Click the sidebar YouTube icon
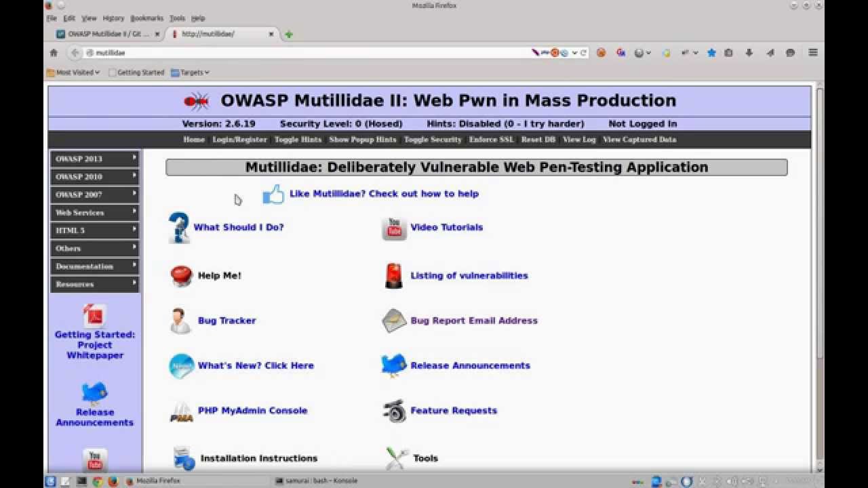Screen dimensions: 868x488 point(95,460)
